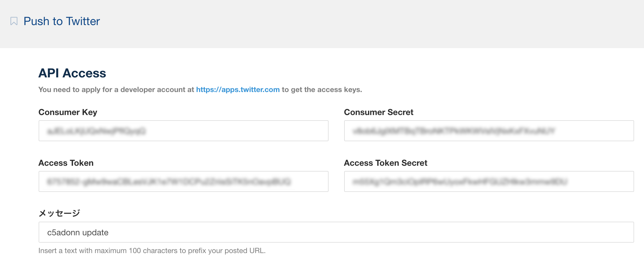Focus the Access Token input field
This screenshot has width=644, height=263.
pyautogui.click(x=183, y=181)
